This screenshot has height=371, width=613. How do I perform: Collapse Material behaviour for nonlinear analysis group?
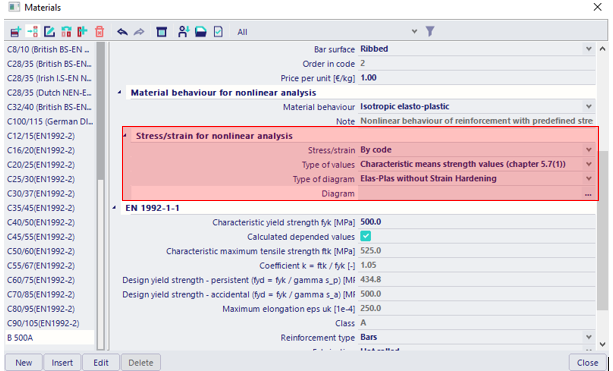click(x=120, y=93)
